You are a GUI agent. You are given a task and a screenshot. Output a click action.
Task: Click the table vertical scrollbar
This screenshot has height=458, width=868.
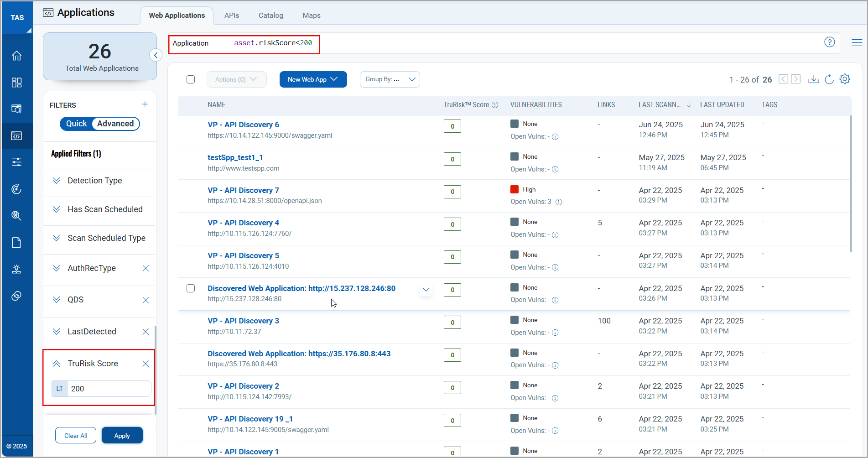click(851, 184)
